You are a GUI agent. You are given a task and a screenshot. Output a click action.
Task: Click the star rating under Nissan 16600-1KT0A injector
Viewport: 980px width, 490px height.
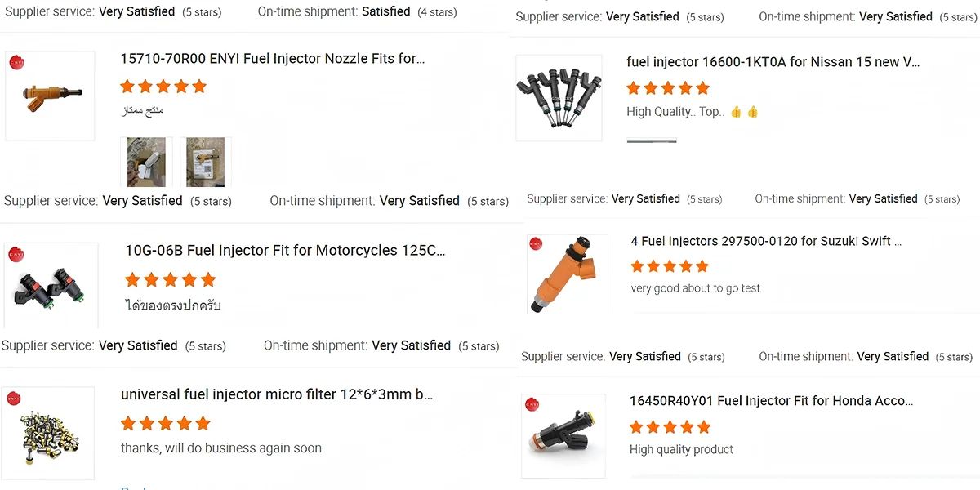[668, 88]
